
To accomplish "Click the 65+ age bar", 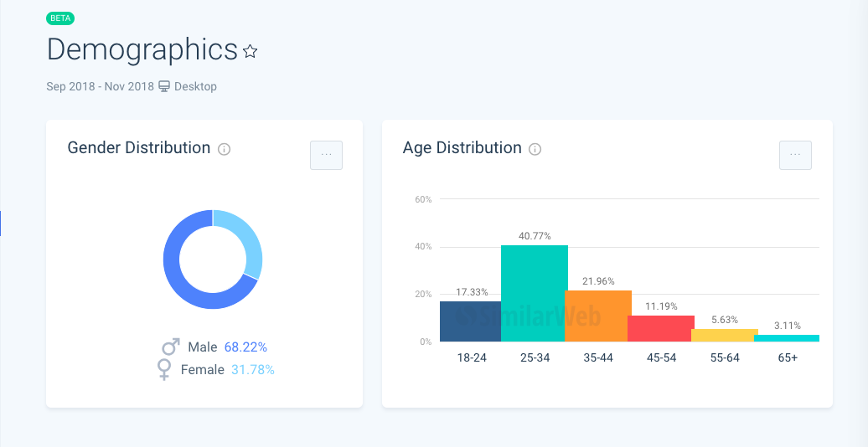I will (x=787, y=338).
